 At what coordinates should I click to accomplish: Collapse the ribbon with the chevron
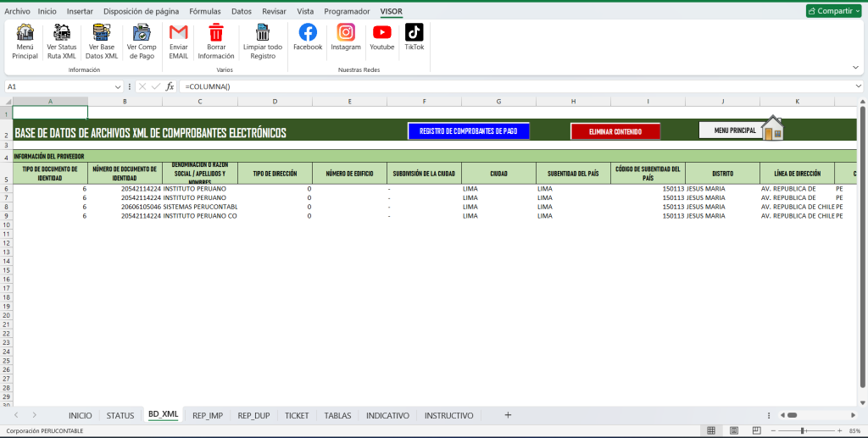[x=856, y=68]
